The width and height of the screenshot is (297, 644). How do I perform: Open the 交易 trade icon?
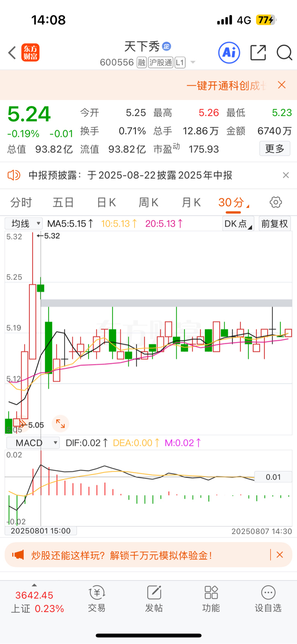(97, 599)
